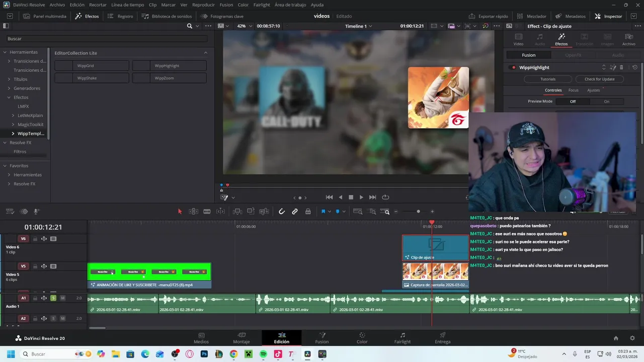Choose the WippGrid effect
Image resolution: width=644 pixels, height=362 pixels.
pos(92,66)
